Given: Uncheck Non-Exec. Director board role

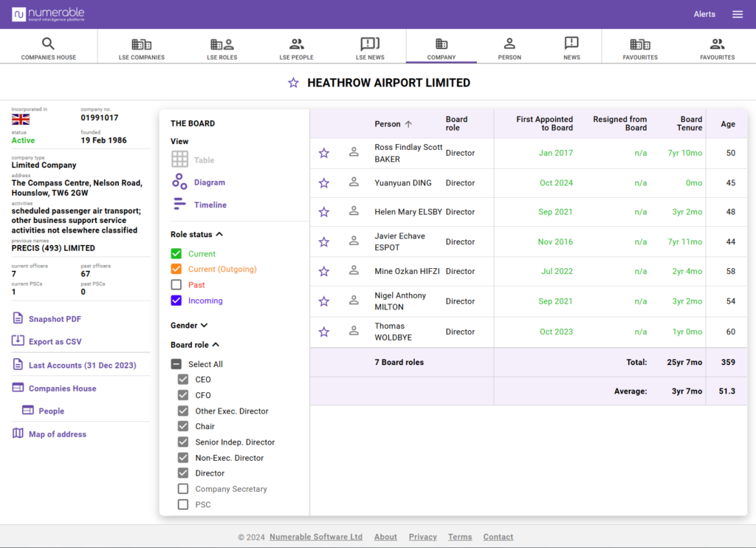Looking at the screenshot, I should [183, 457].
